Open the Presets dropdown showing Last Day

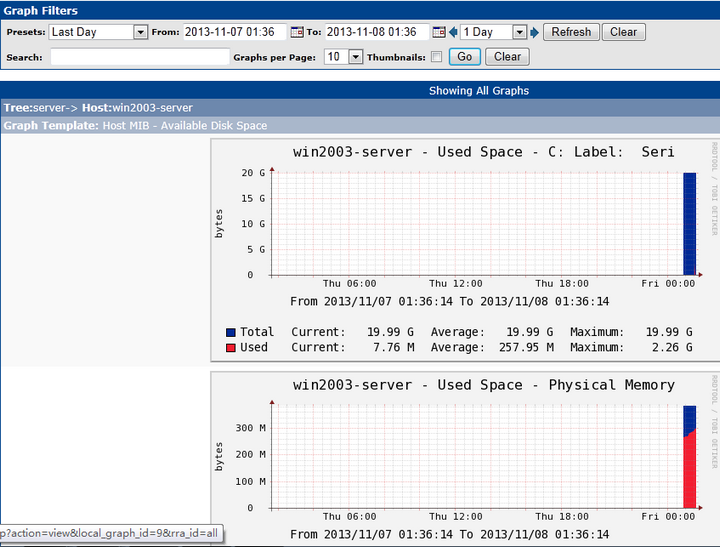tap(98, 32)
